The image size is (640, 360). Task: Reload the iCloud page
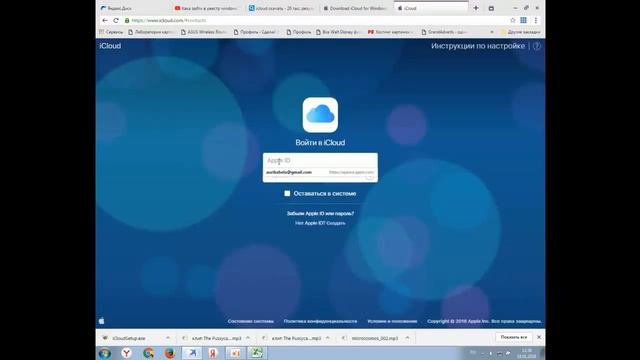pos(116,20)
